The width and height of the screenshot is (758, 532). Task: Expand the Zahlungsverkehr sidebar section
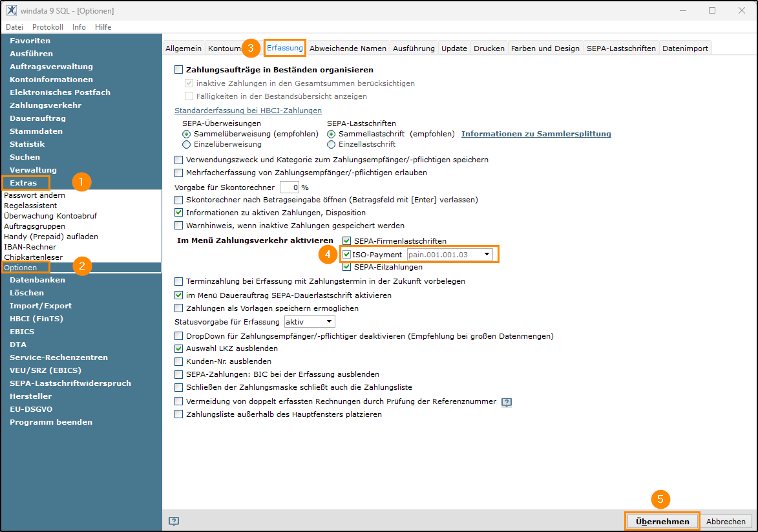click(x=45, y=105)
